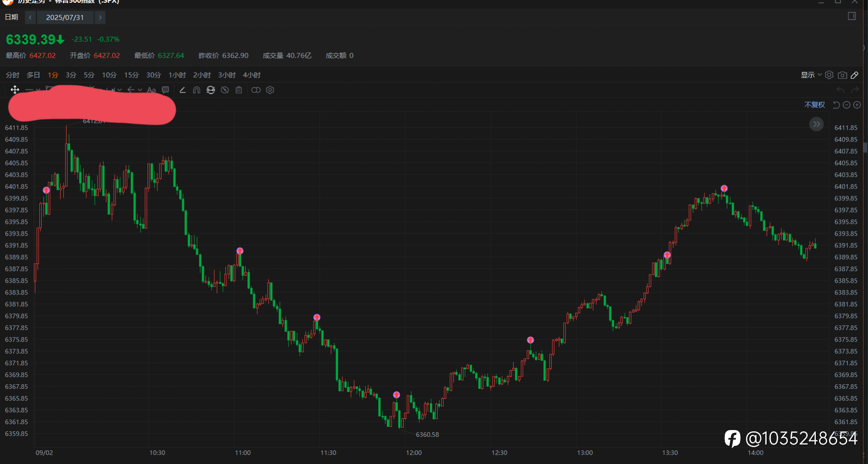Open chart settings gear beside 显示
The height and width of the screenshot is (464, 868).
829,75
